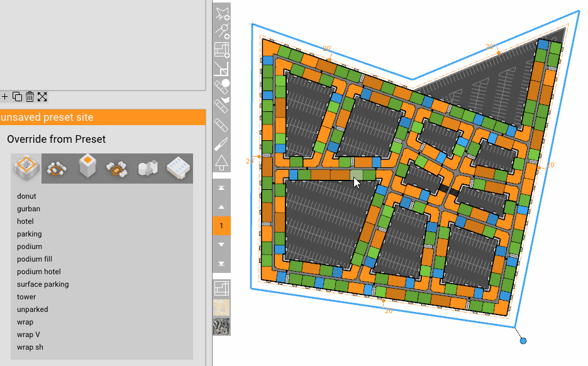
Task: Jump to the bottom floor
Action: click(x=221, y=263)
